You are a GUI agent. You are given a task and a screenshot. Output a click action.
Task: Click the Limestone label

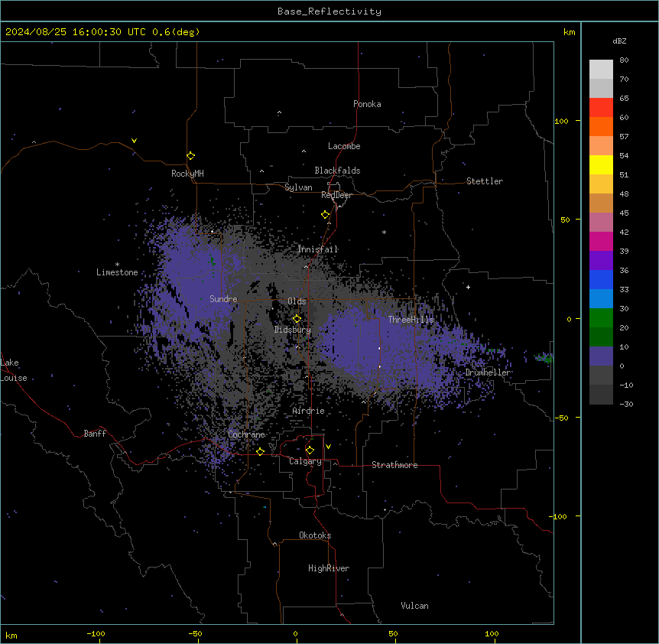point(117,272)
